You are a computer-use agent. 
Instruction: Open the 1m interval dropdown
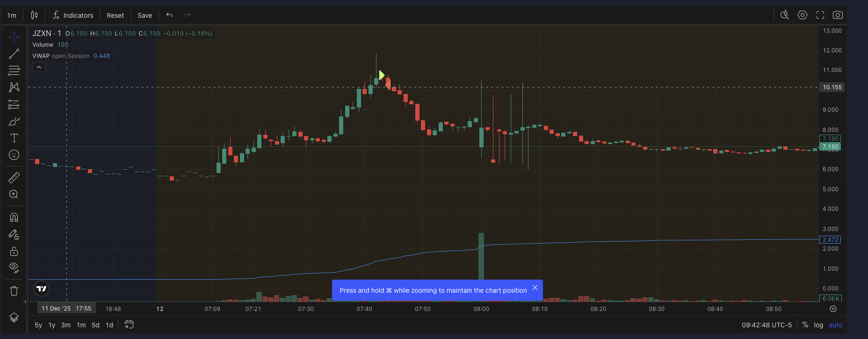point(12,15)
